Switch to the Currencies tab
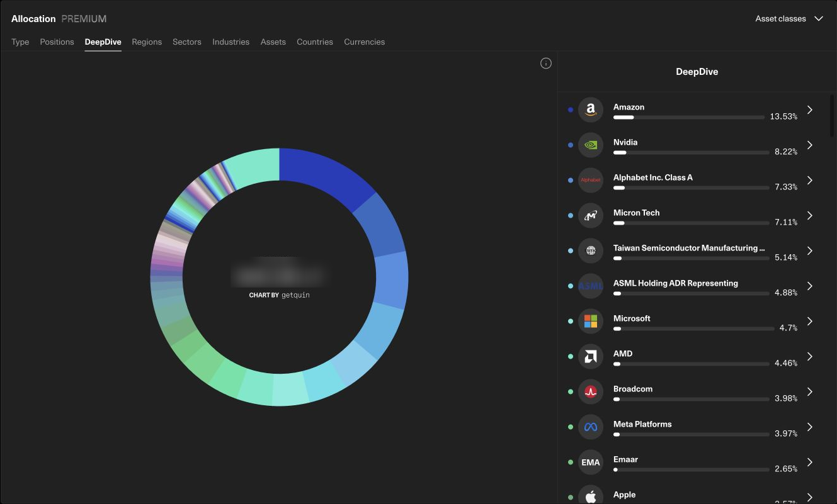Viewport: 837px width, 504px height. click(365, 42)
